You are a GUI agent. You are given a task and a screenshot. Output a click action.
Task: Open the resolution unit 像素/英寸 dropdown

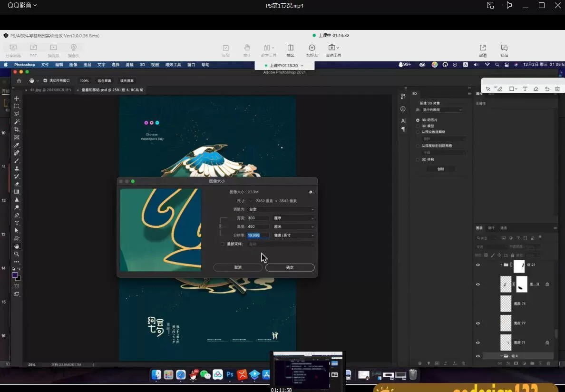click(293, 235)
